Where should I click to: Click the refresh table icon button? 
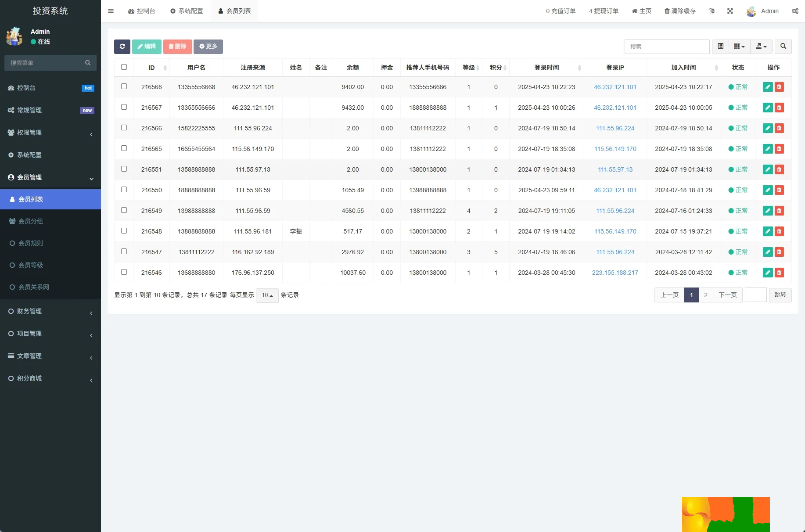pos(122,47)
